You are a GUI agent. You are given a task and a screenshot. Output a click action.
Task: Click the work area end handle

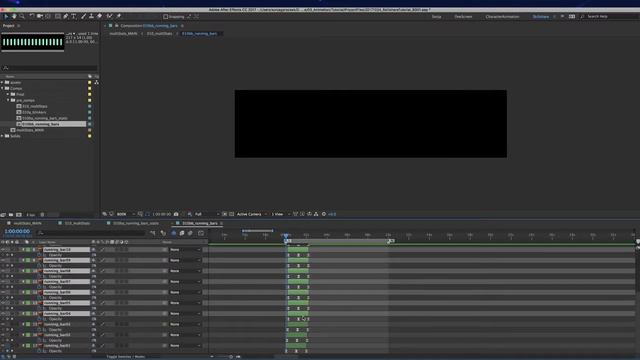(x=391, y=241)
